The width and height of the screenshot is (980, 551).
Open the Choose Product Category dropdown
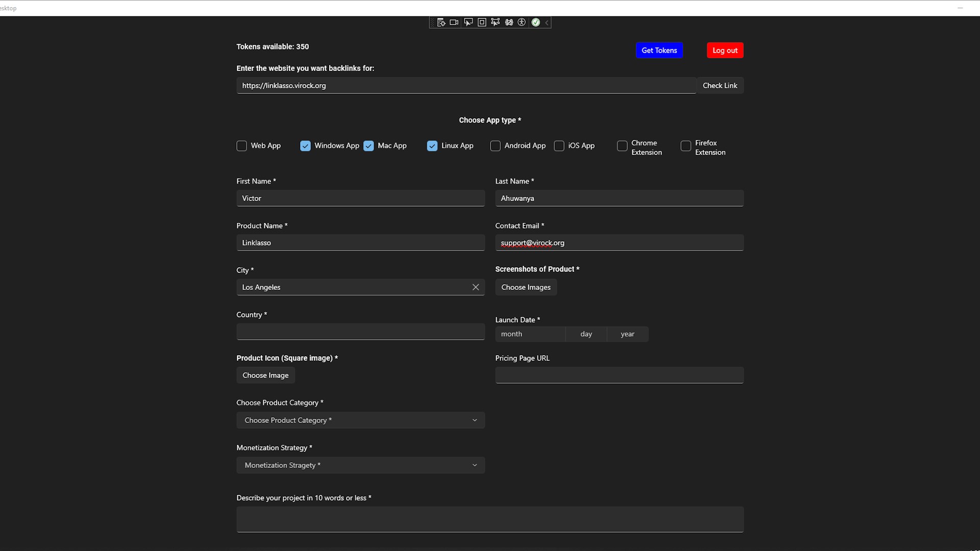[360, 420]
